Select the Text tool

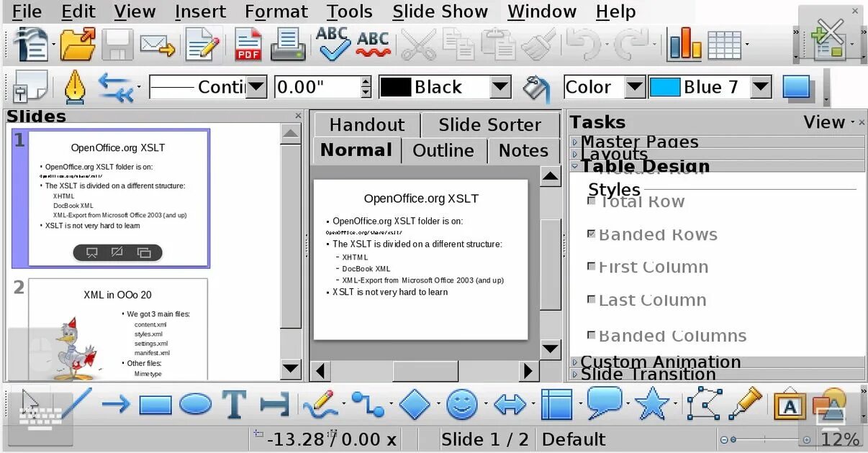pyautogui.click(x=235, y=404)
